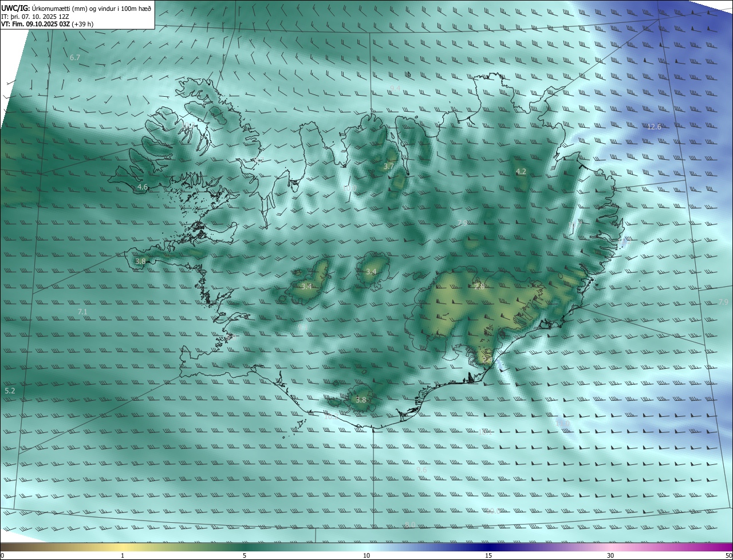Click the 4.6 value over the Westfjords
Screen dimensions: 733x560
coord(143,187)
